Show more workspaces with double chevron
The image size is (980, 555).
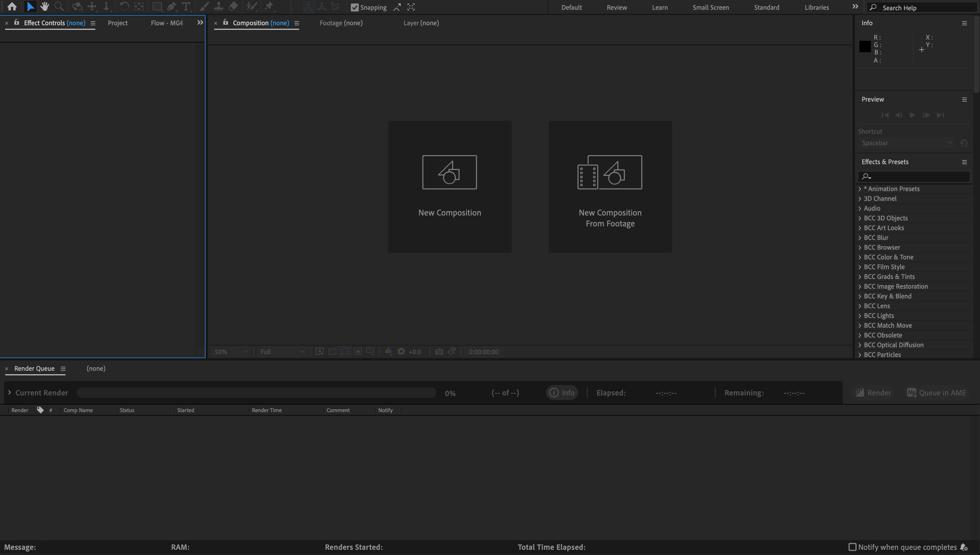(855, 7)
